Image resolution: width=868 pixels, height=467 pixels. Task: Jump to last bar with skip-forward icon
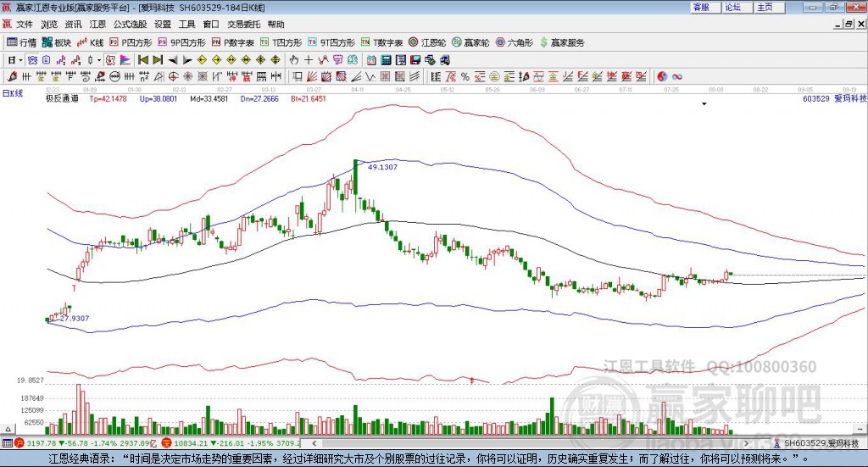pyautogui.click(x=158, y=60)
